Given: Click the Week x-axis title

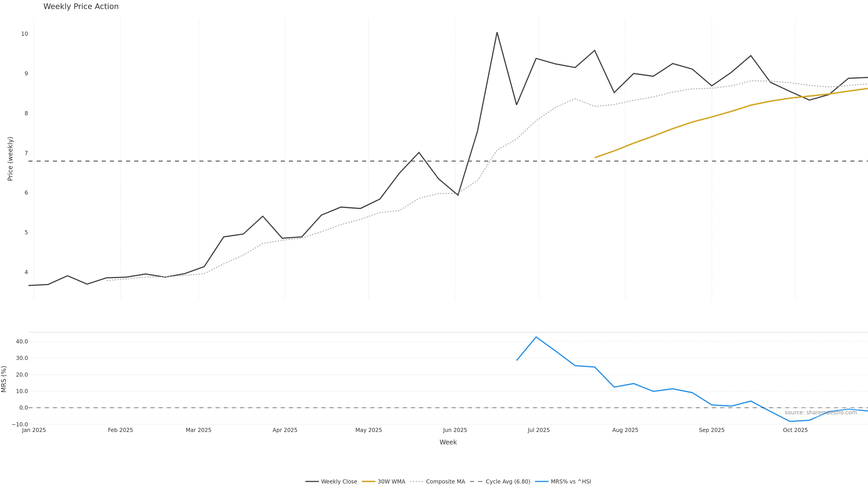Looking at the screenshot, I should click(448, 442).
